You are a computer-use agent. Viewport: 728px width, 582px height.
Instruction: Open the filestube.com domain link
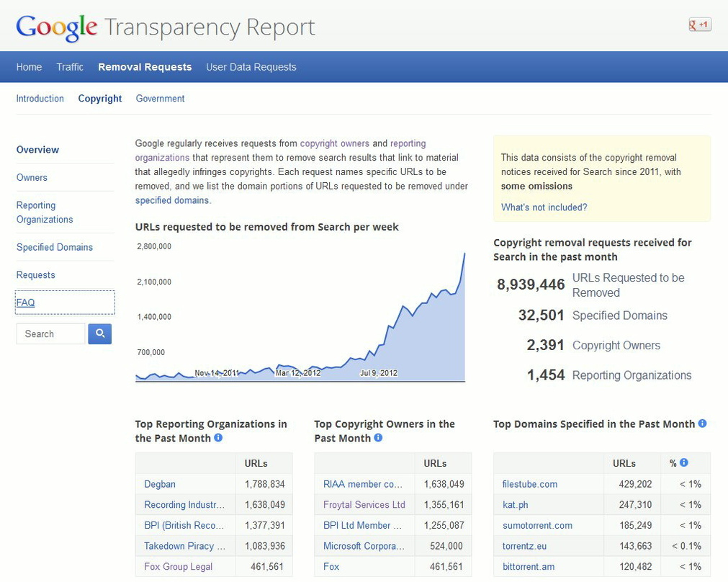530,484
